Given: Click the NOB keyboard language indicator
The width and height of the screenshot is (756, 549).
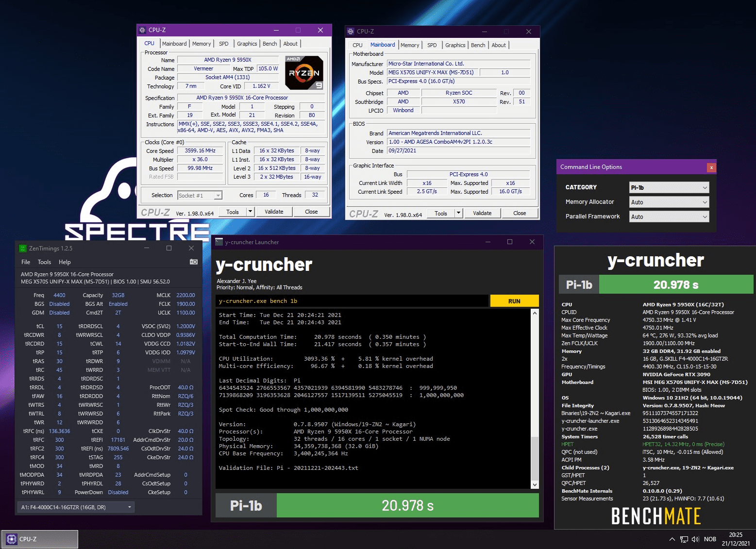Looking at the screenshot, I should 710,539.
